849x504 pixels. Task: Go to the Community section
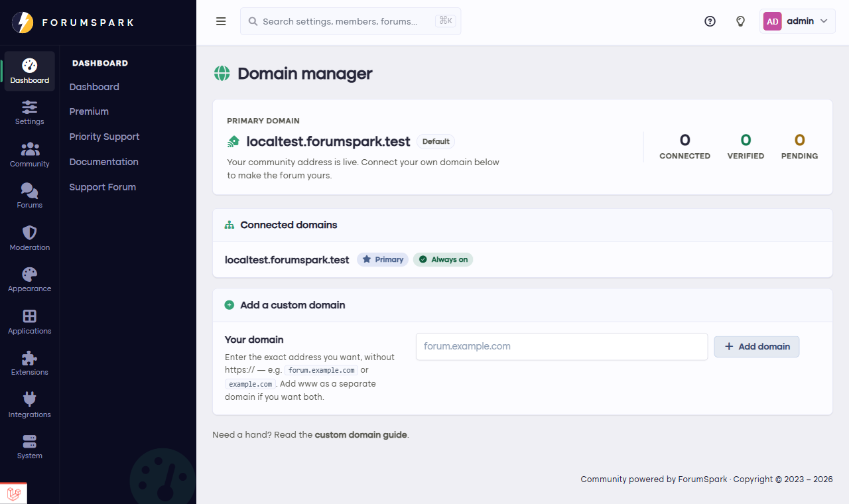click(x=30, y=155)
